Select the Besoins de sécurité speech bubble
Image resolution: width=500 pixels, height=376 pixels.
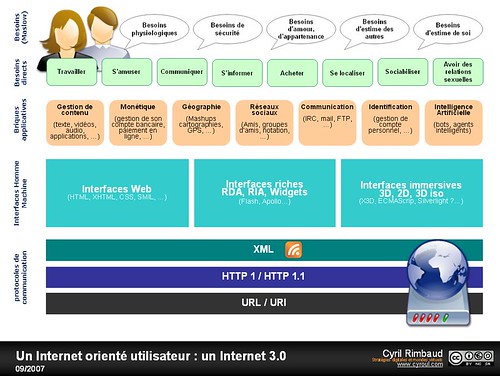click(227, 29)
